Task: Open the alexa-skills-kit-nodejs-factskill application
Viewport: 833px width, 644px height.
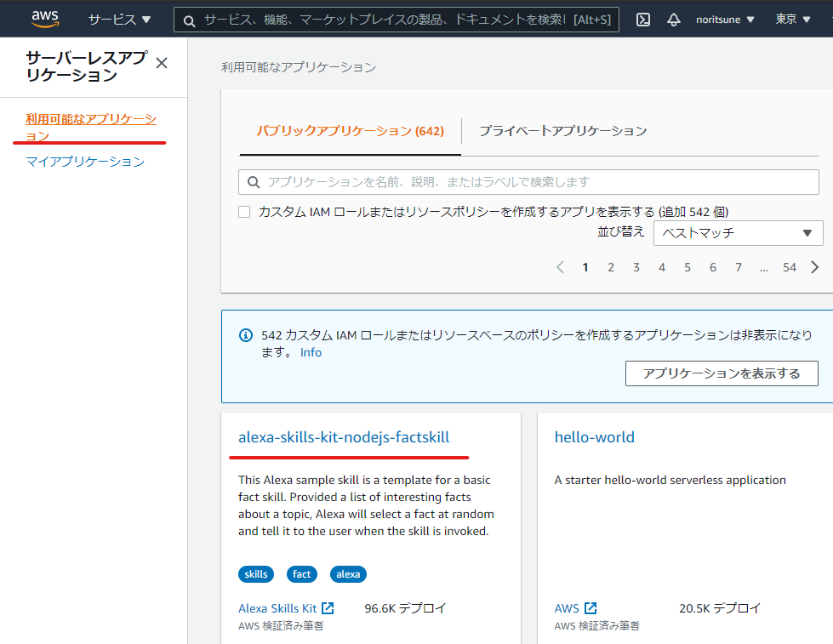Action: [x=344, y=437]
